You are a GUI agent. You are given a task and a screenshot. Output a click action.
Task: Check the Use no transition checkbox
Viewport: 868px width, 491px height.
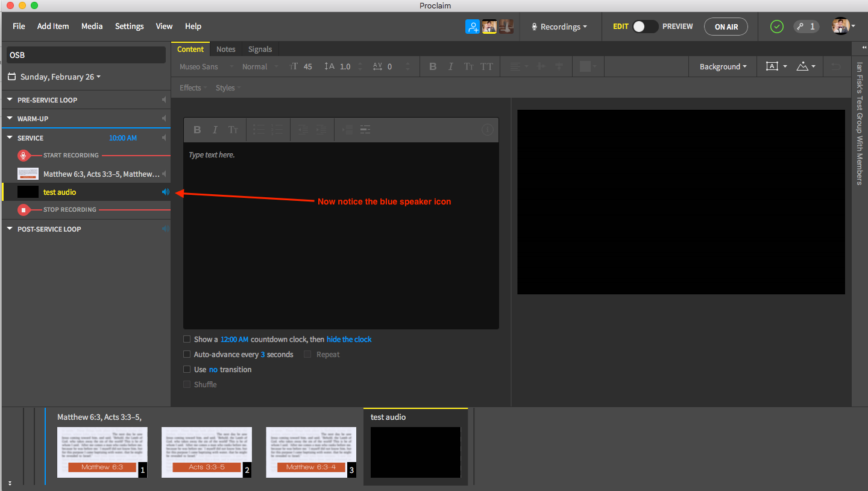187,370
